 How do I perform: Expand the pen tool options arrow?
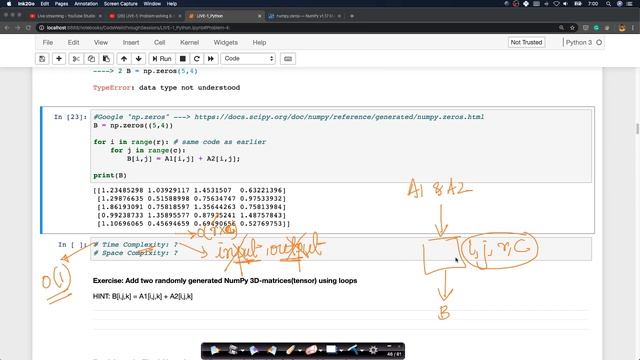300,350
